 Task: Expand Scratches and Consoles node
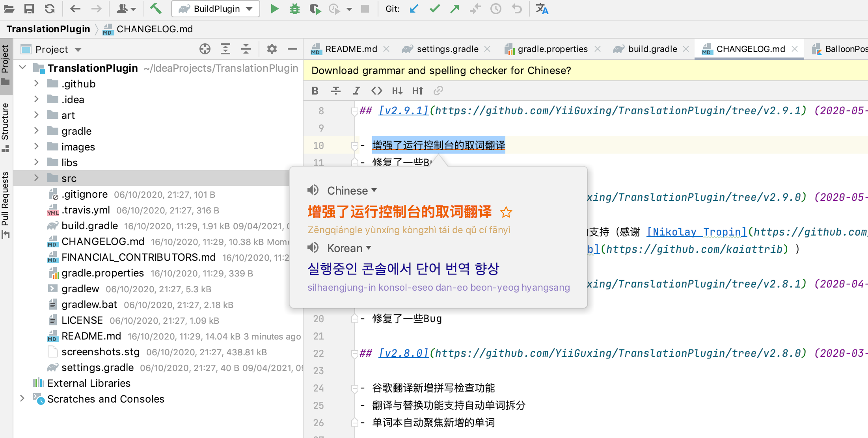click(x=22, y=398)
